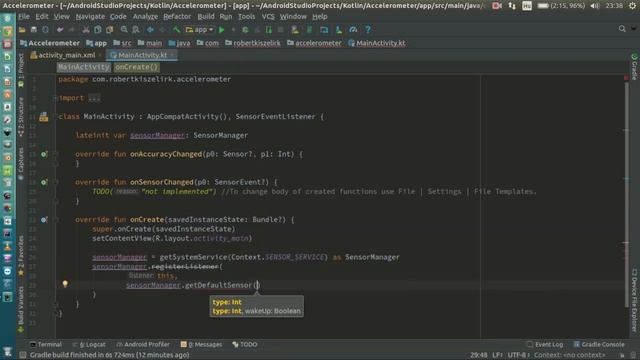640x360 pixels.
Task: Open the Navigate menu
Action: coord(90,17)
